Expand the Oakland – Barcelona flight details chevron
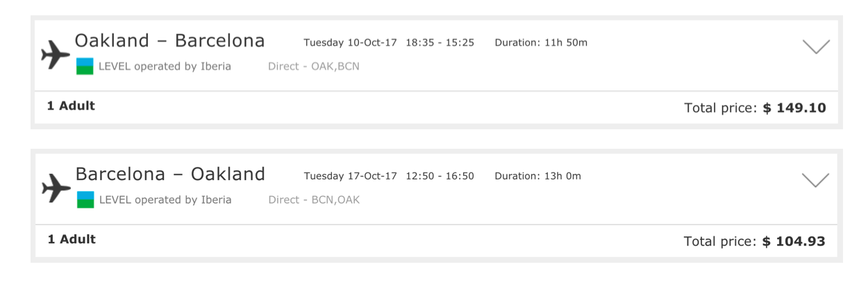Viewport: 868px width, 285px height. pyautogui.click(x=815, y=47)
